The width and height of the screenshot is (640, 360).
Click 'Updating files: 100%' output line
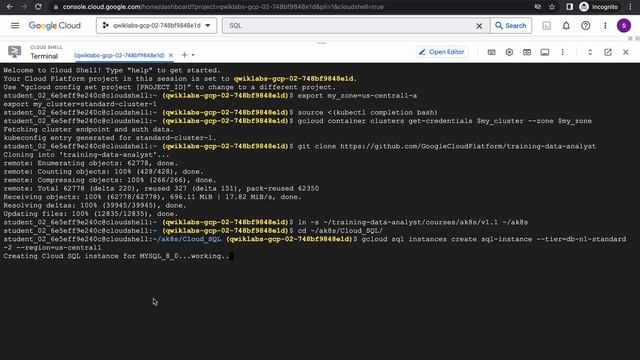coord(90,214)
